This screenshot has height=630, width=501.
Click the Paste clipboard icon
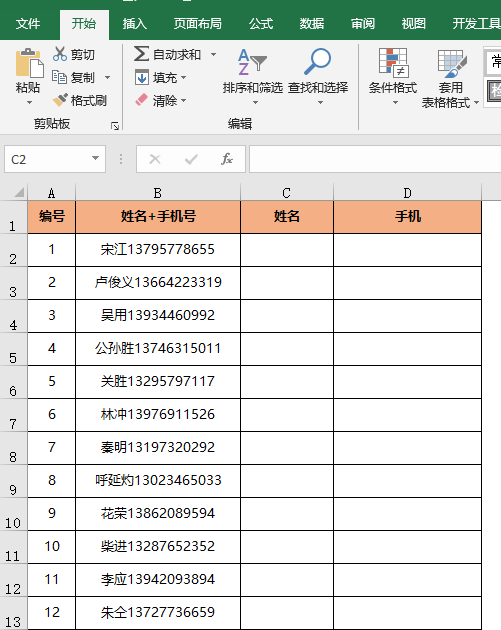29,63
